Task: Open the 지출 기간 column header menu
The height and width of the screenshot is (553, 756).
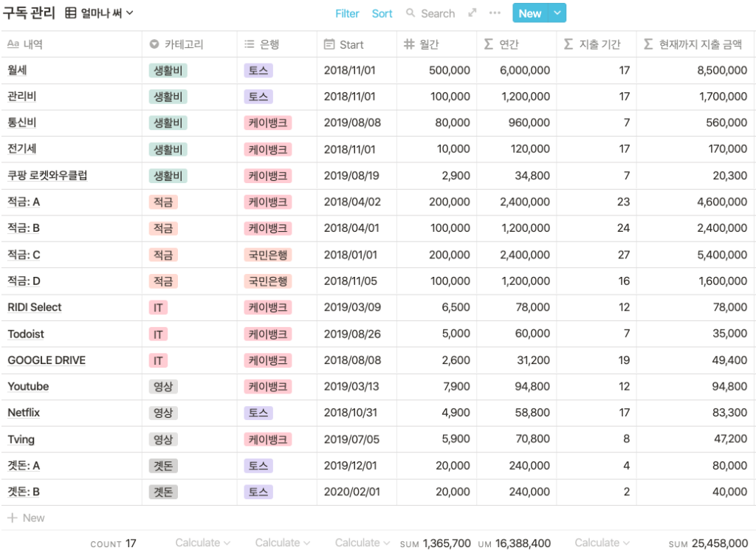Action: click(x=597, y=44)
